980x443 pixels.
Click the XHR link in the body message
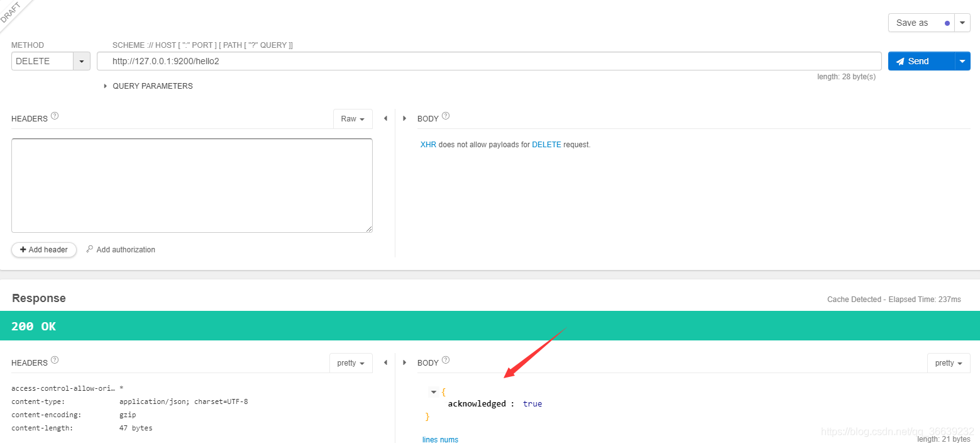428,144
